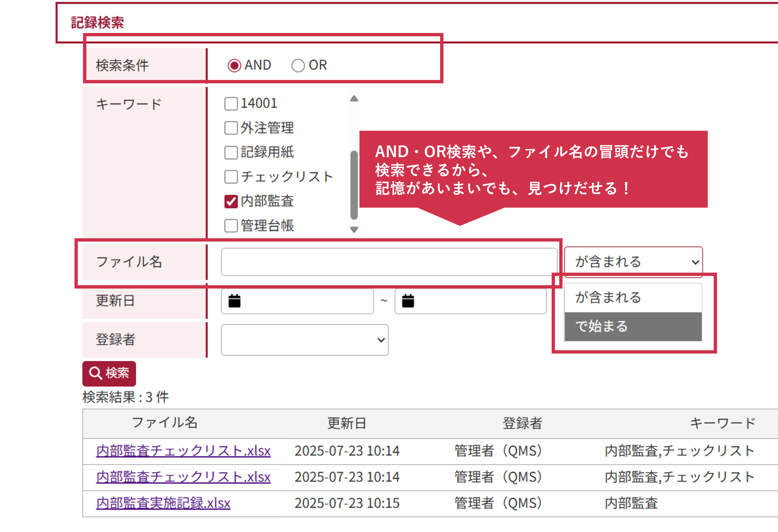
Task: Expand the 登録者 dropdown
Action: pos(305,340)
